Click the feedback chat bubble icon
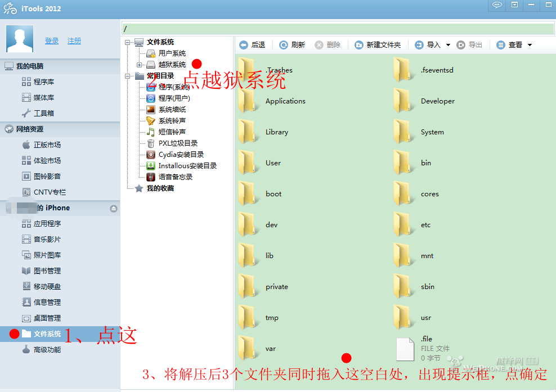 (497, 5)
